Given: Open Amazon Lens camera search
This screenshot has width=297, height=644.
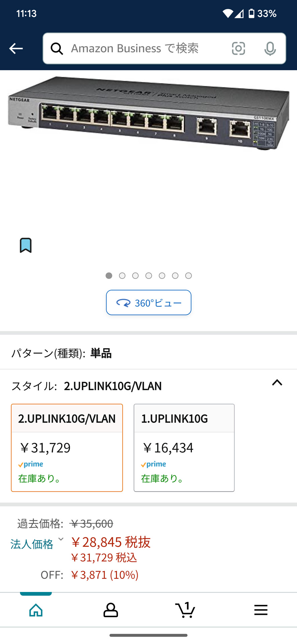Looking at the screenshot, I should click(238, 48).
